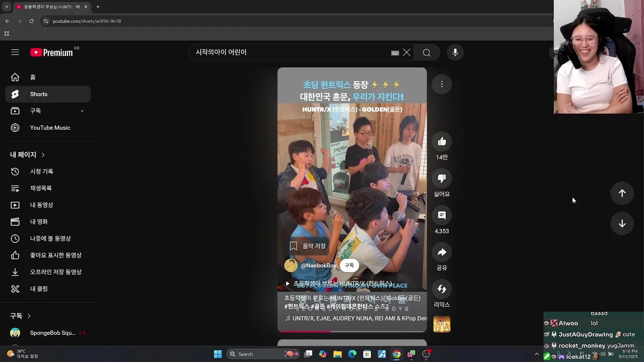Open comments showing 4,353
Screen dimensions: 644x362
(442, 215)
